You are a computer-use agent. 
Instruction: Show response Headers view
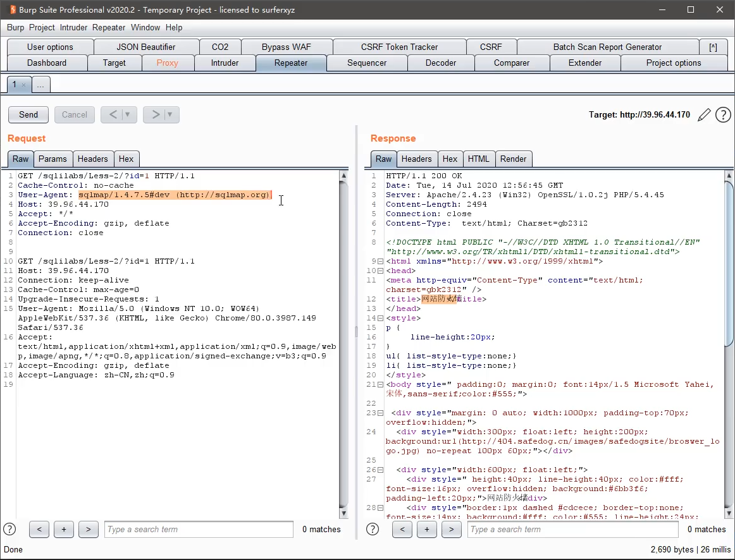(x=417, y=159)
